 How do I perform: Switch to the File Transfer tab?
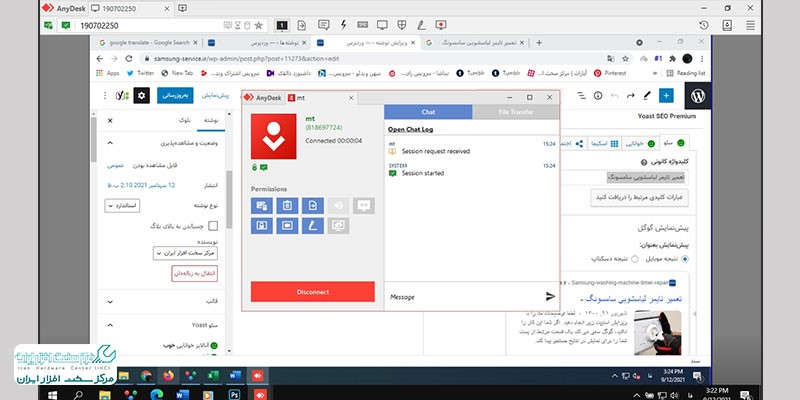[x=516, y=112]
